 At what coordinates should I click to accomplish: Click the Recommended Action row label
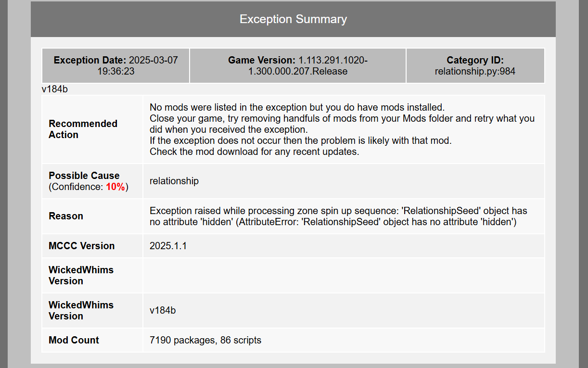tap(83, 129)
